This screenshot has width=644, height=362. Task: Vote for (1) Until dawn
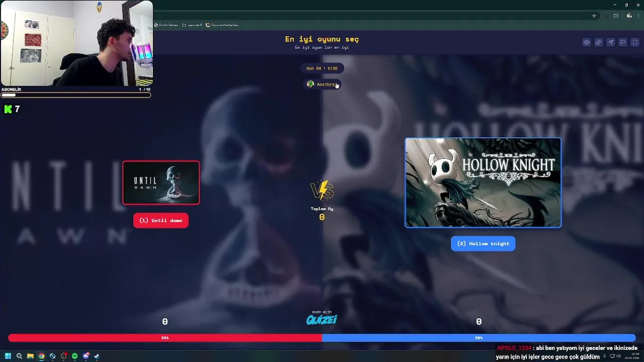pos(161,220)
